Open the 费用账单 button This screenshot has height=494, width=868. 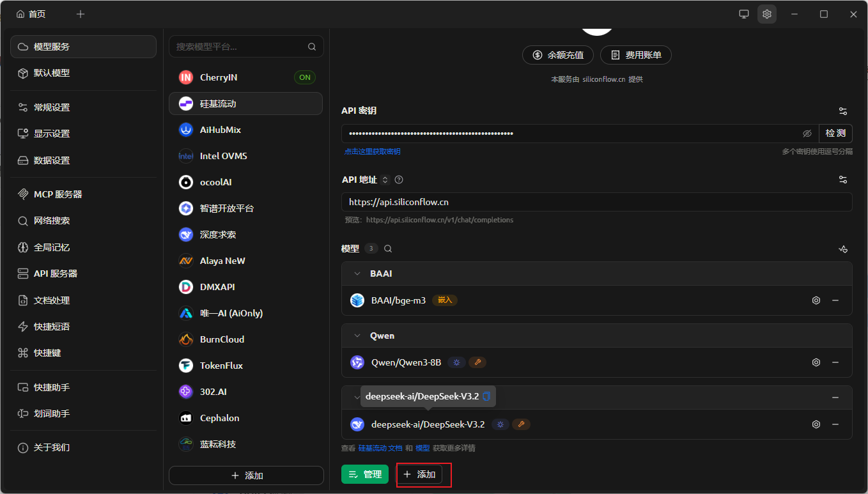[636, 55]
